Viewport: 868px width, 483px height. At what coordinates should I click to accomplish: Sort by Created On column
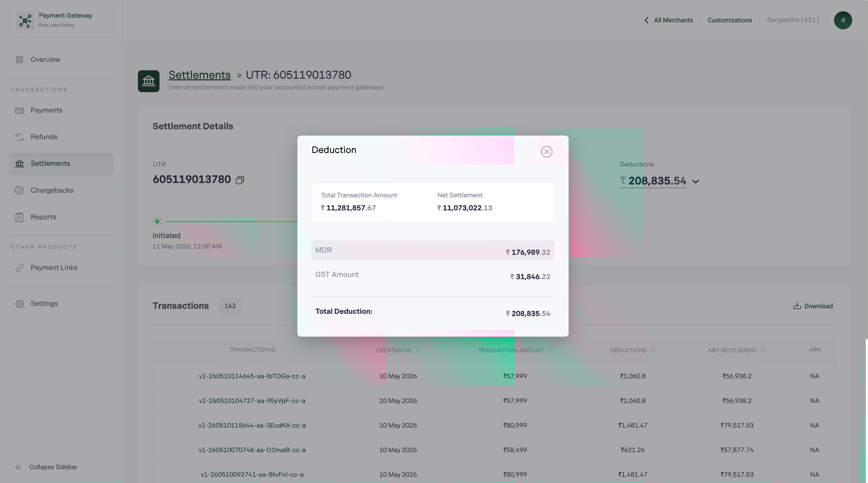tap(417, 350)
